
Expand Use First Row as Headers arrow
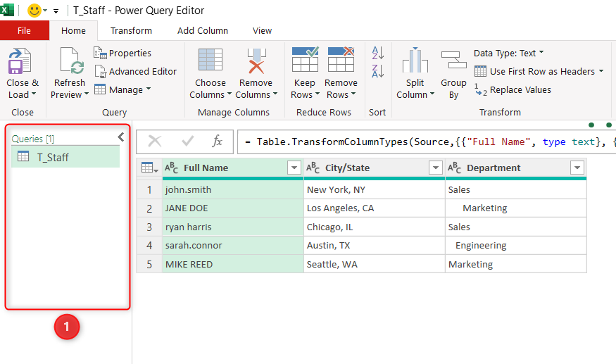(601, 71)
